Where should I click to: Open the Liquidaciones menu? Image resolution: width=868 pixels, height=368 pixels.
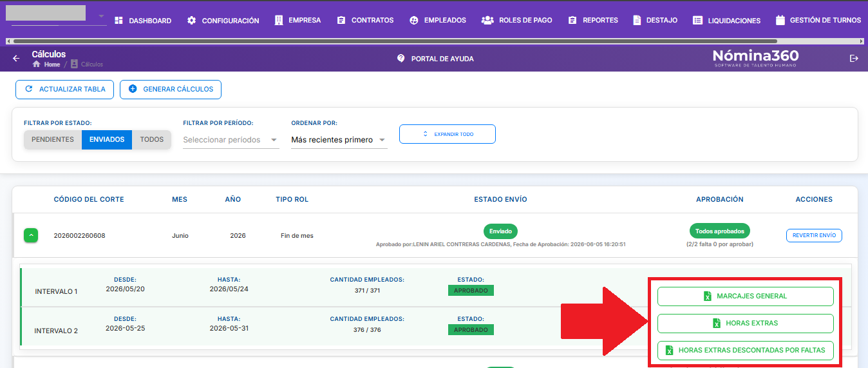726,21
